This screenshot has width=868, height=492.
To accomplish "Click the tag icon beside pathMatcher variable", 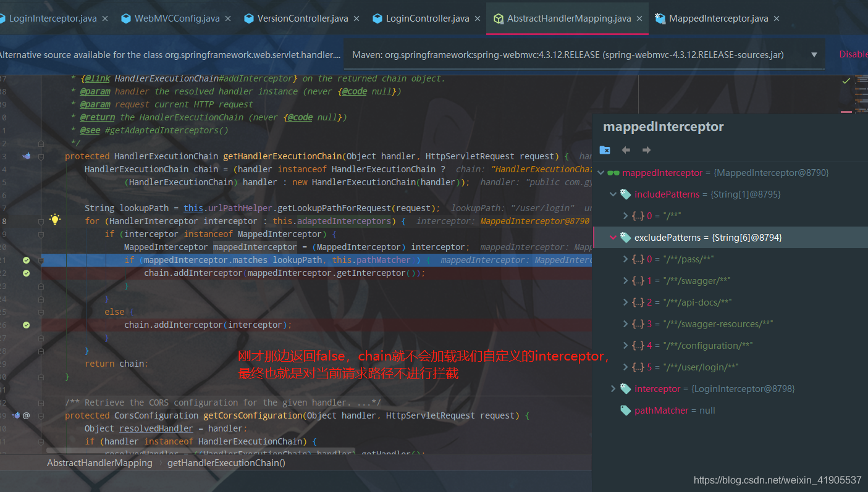I will [x=625, y=410].
